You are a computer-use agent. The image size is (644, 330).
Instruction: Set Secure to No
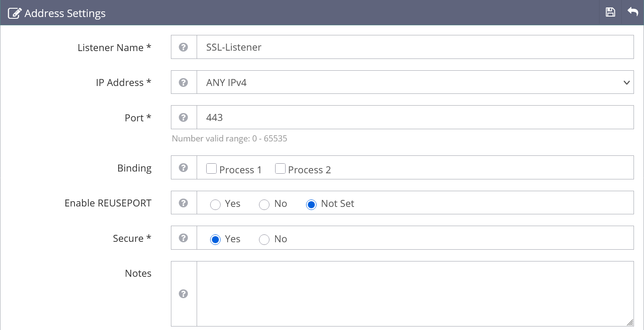(264, 240)
